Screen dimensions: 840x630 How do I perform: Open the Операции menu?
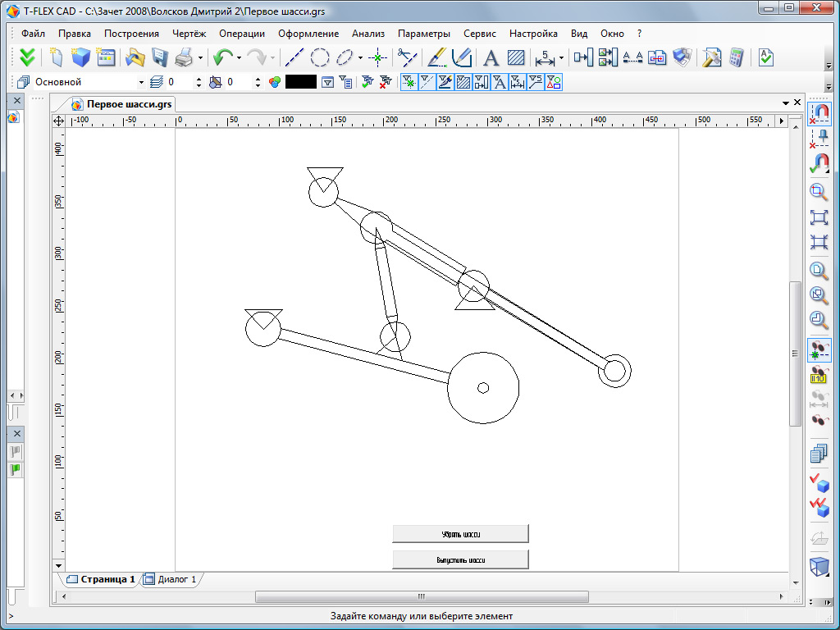tap(242, 33)
